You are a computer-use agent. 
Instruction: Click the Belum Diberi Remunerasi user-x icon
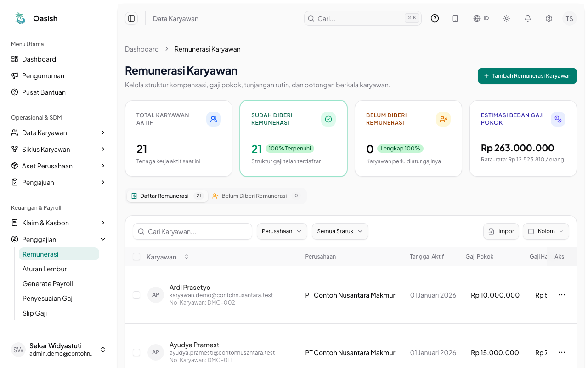click(443, 119)
